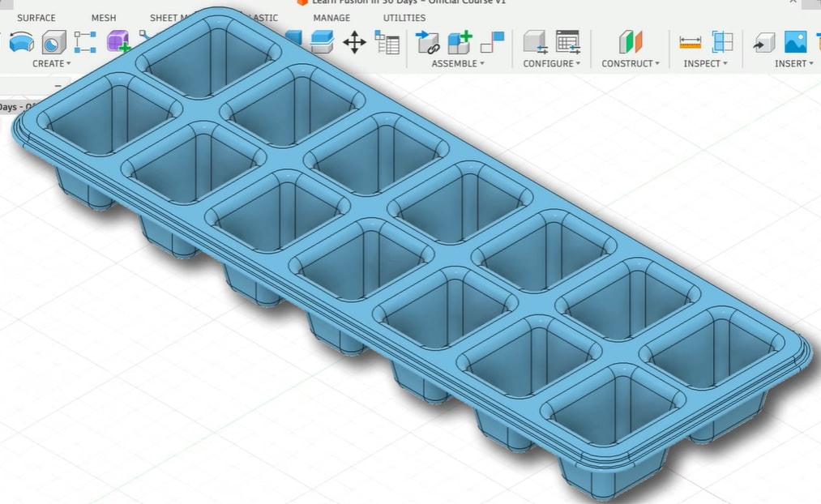Screen dimensions: 821x504
Task: Select the Section Analysis grid icon
Action: coord(723,42)
